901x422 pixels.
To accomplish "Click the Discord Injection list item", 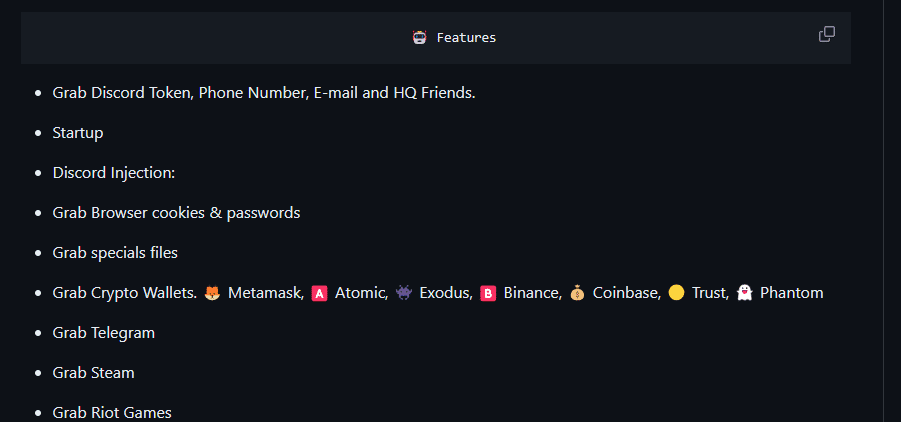I will tap(114, 173).
